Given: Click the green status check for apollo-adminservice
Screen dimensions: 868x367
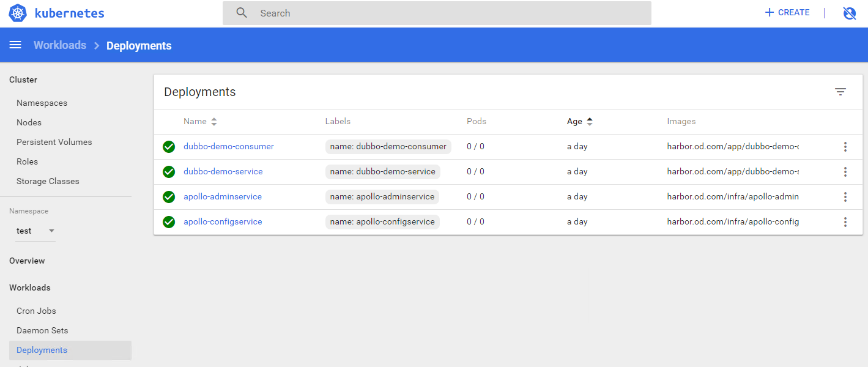Looking at the screenshot, I should pos(169,197).
